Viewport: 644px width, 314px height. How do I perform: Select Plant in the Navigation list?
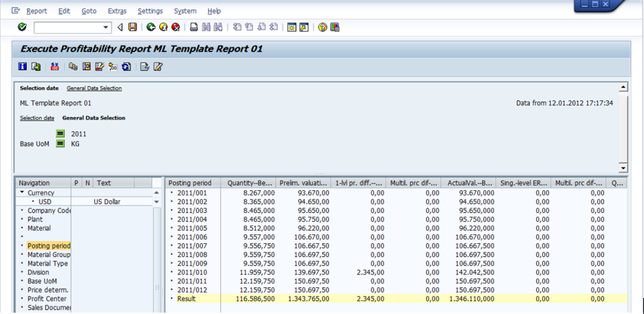click(x=35, y=220)
